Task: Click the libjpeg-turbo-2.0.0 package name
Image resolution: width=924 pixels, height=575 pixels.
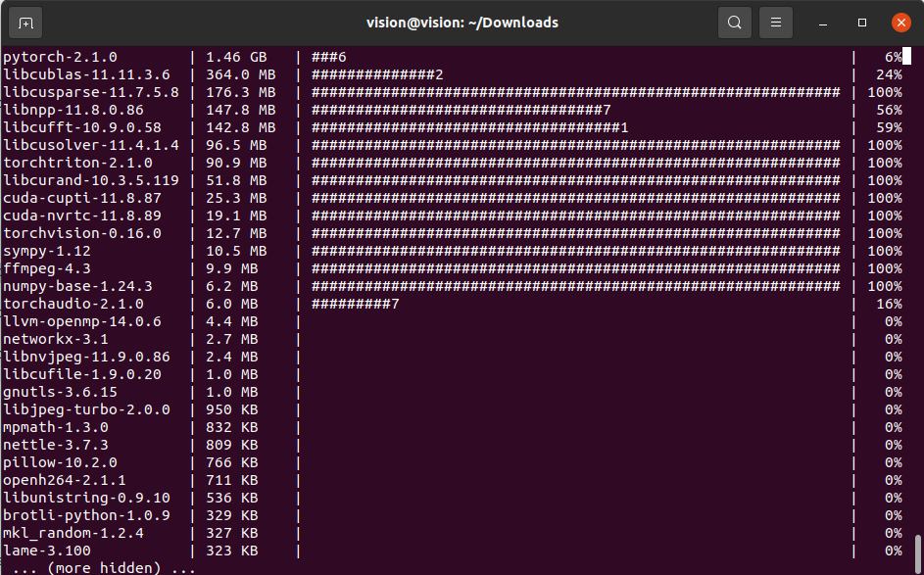Action: (86, 410)
